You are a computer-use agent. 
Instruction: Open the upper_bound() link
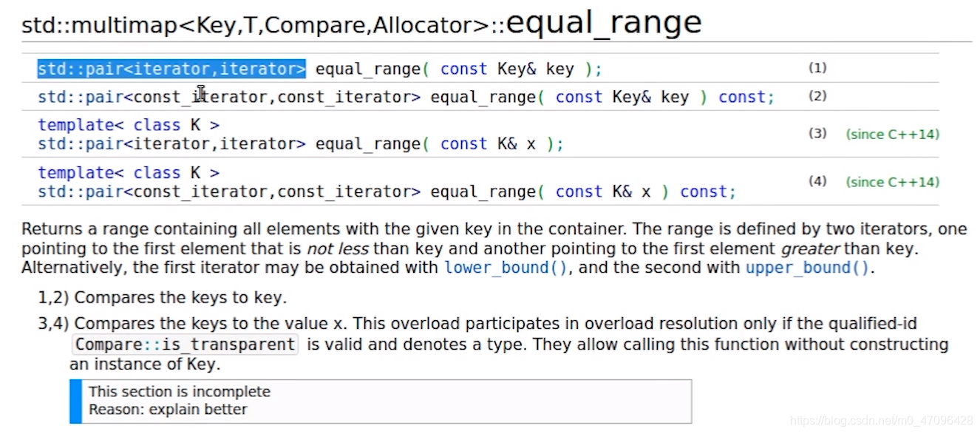808,268
